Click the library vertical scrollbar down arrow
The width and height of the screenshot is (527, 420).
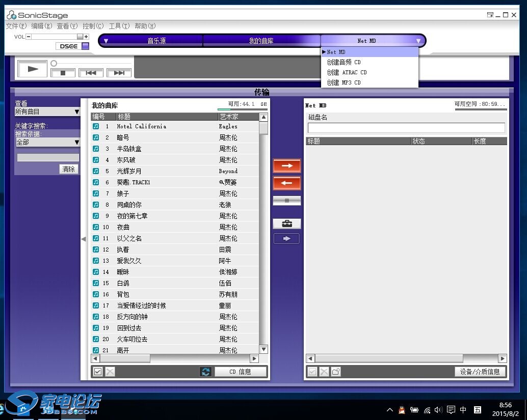[x=264, y=349]
